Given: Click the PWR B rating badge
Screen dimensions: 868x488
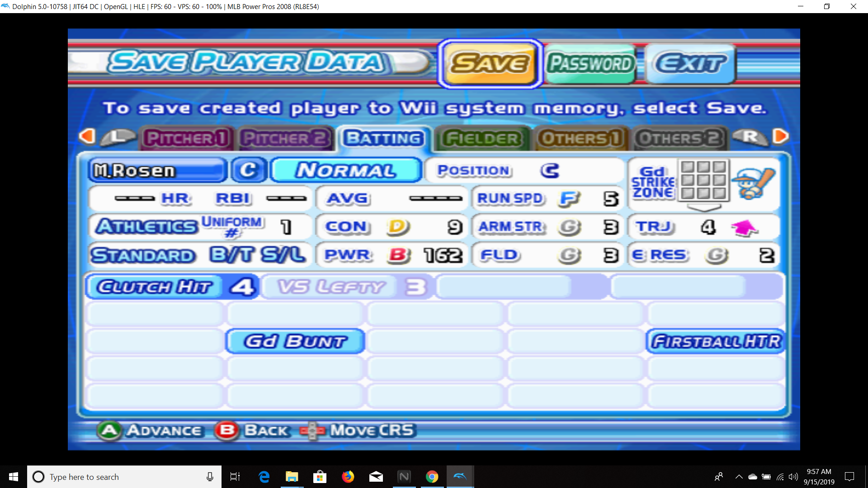Looking at the screenshot, I should tap(399, 255).
